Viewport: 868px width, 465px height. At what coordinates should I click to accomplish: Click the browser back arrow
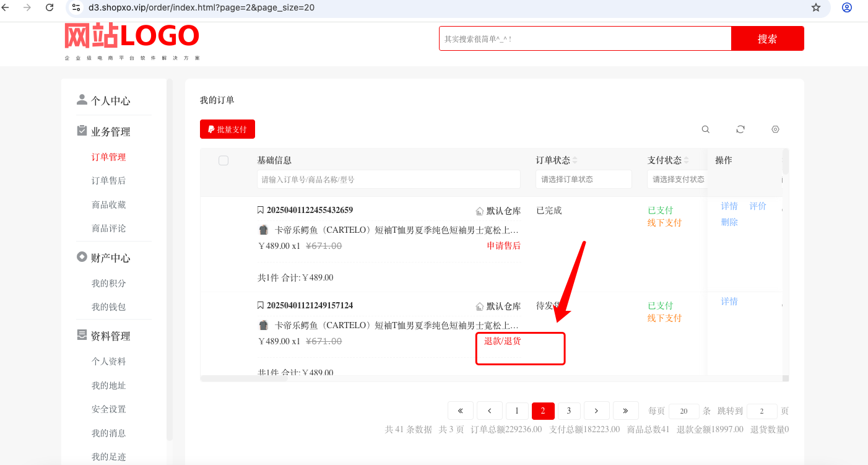6,7
